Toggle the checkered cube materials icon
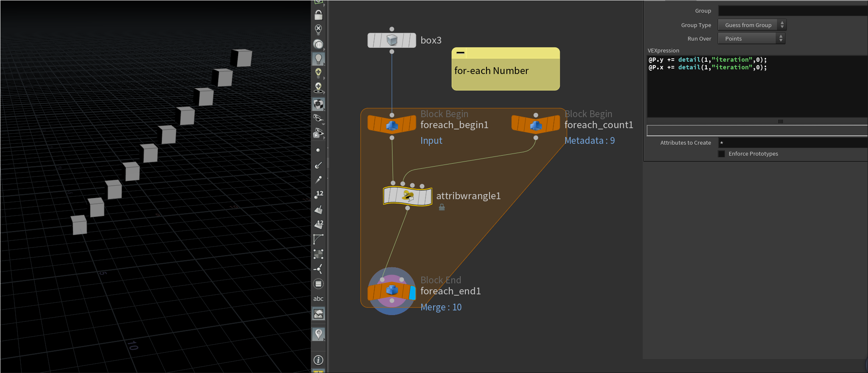Viewport: 868px width, 373px height. click(x=318, y=104)
